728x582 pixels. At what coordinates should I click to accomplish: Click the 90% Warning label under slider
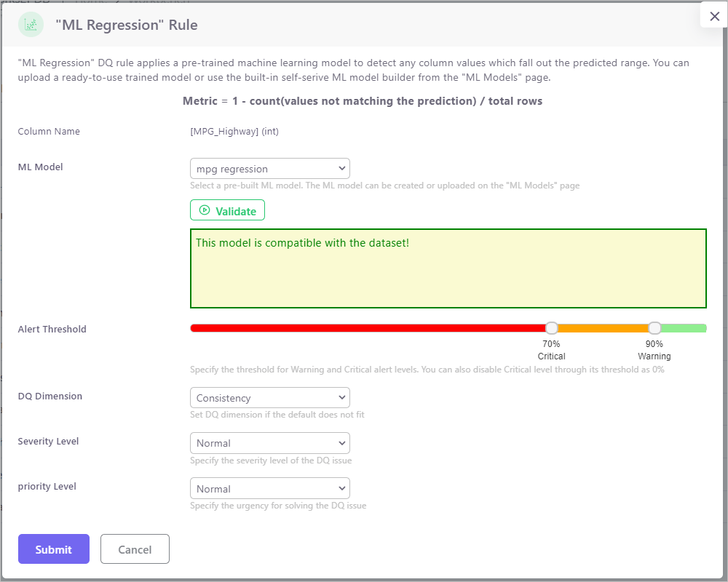[654, 350]
